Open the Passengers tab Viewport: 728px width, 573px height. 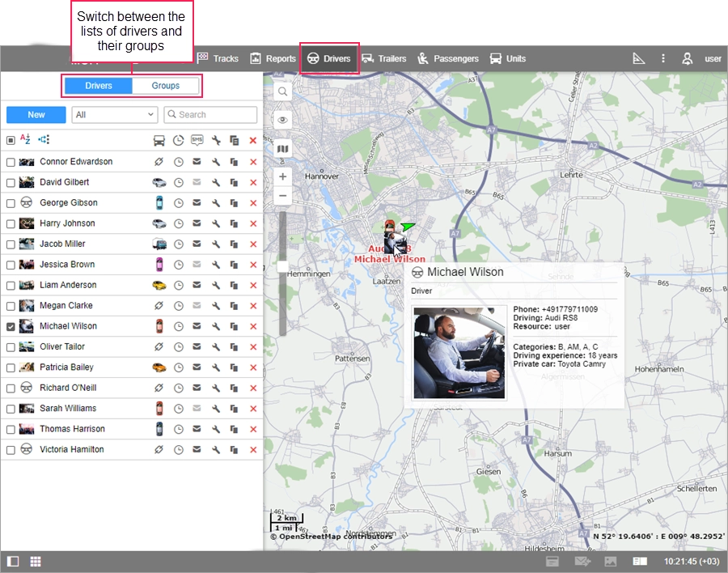coord(448,58)
